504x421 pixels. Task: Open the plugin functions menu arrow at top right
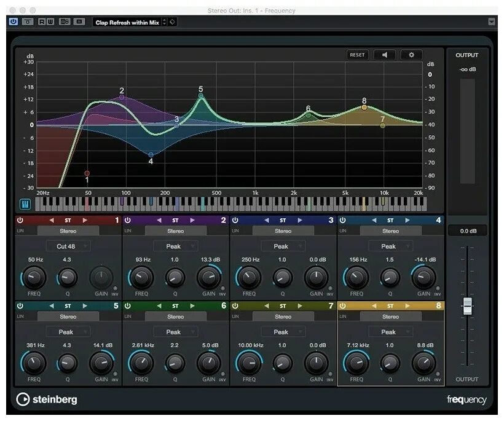[492, 22]
